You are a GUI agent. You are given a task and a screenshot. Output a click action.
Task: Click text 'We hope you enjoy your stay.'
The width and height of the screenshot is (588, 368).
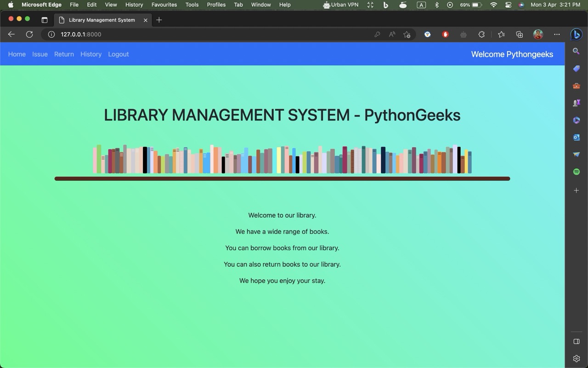(x=282, y=281)
